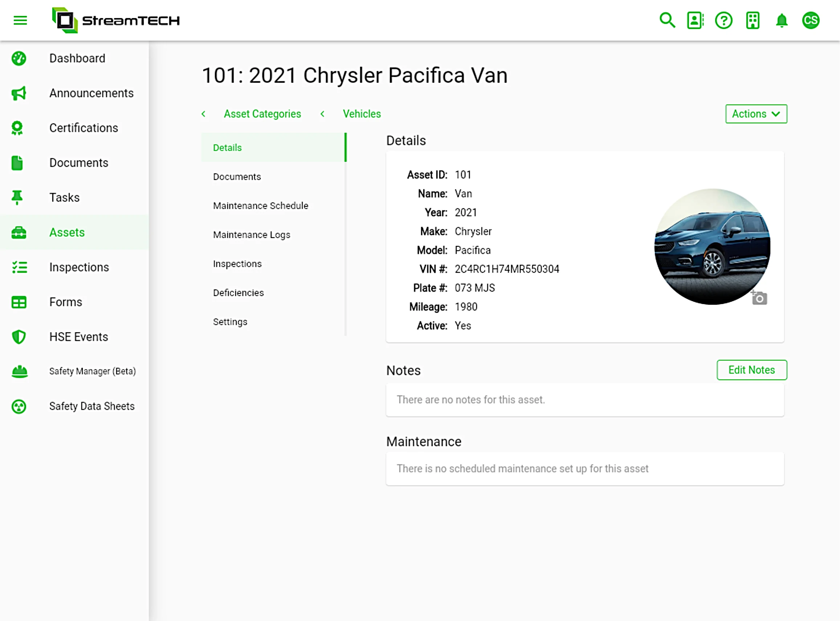Select the Certifications sidebar icon
Viewport: 840px width, 621px height.
click(x=18, y=128)
